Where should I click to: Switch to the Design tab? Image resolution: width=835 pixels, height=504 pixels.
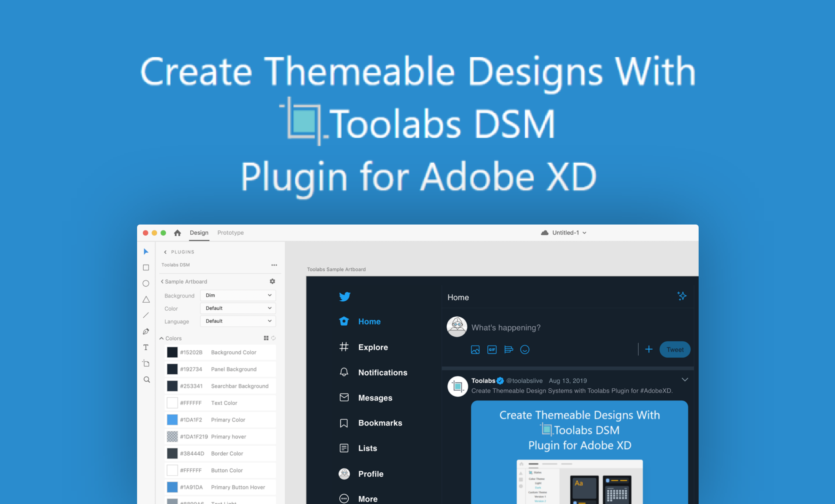[199, 233]
